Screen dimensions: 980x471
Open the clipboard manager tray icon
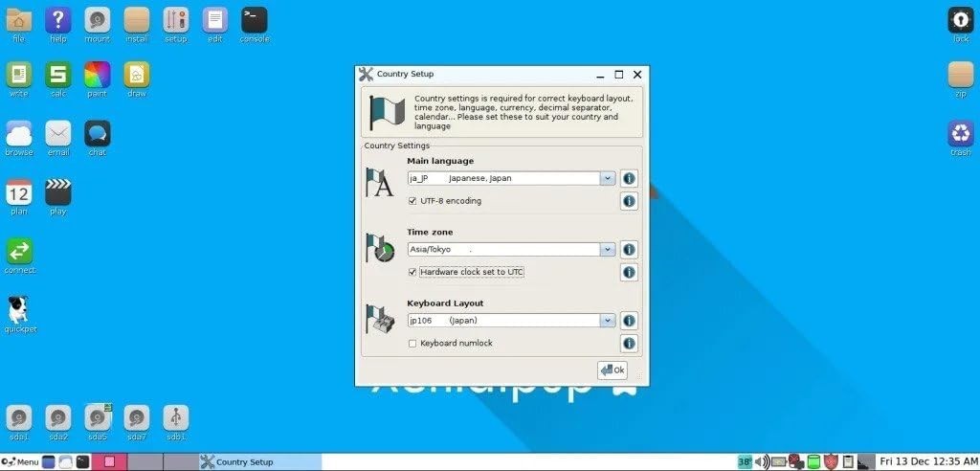click(848, 462)
